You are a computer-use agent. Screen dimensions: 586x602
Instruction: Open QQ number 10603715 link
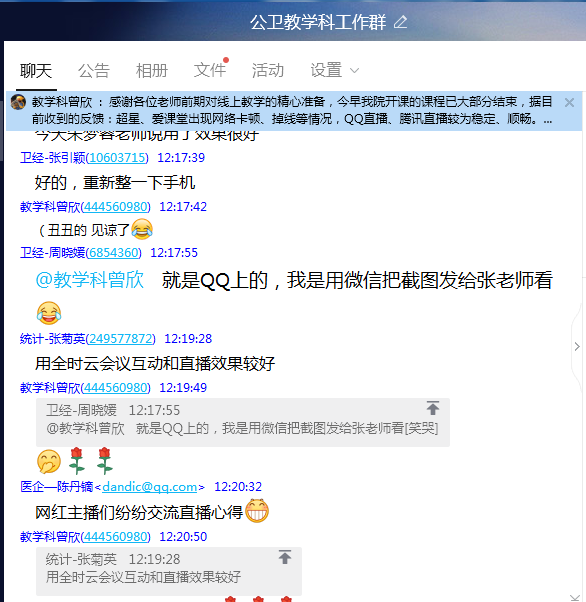pos(117,158)
